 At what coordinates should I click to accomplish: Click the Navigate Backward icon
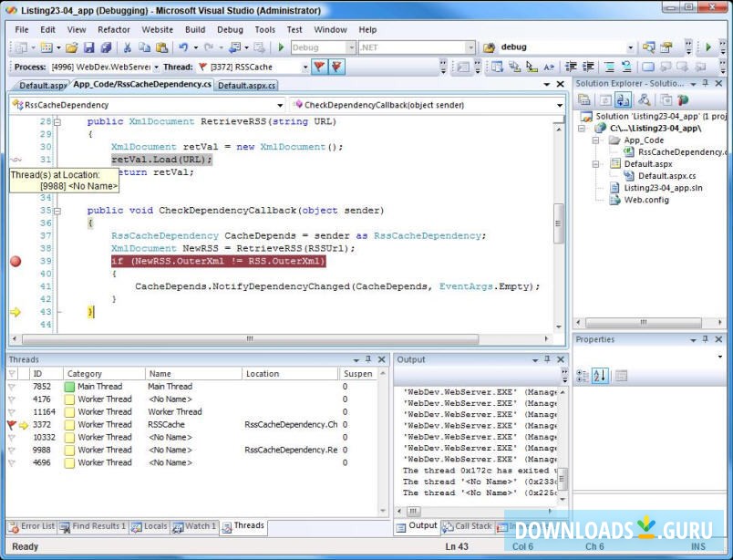click(x=234, y=47)
